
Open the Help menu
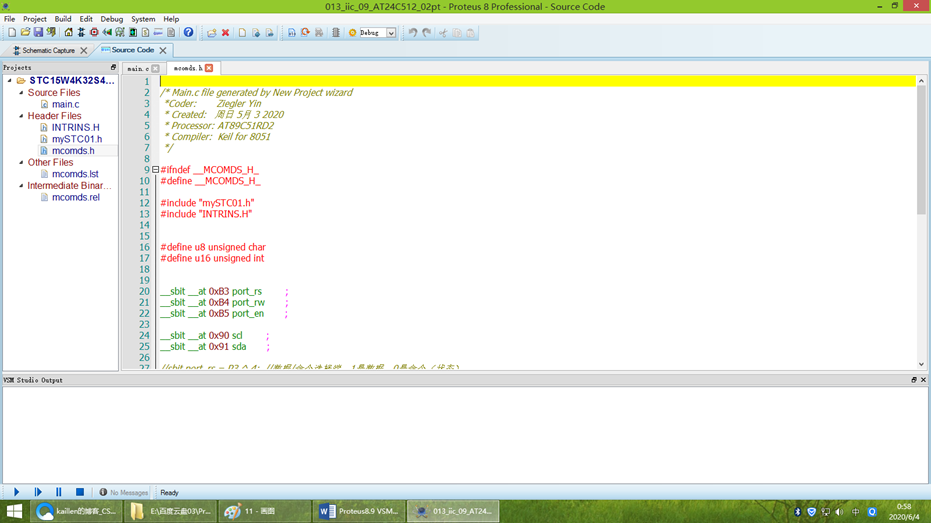click(x=171, y=19)
